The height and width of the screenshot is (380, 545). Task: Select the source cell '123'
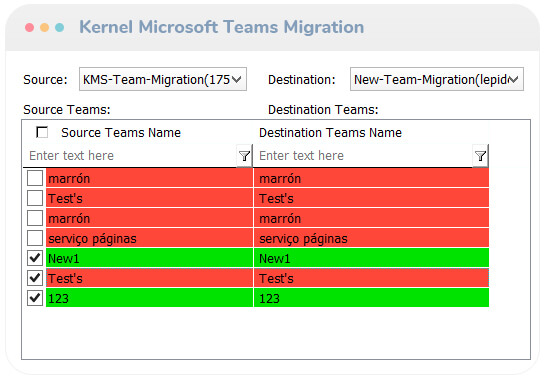point(149,298)
